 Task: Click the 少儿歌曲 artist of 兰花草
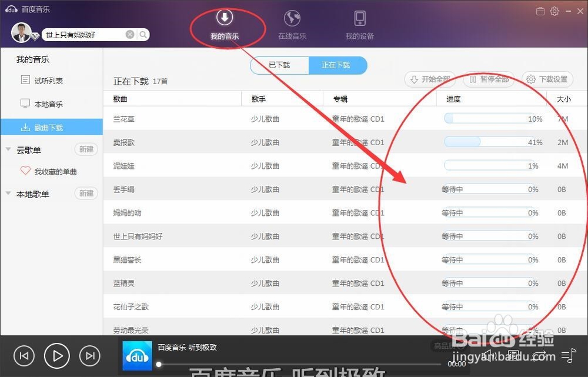pyautogui.click(x=265, y=119)
